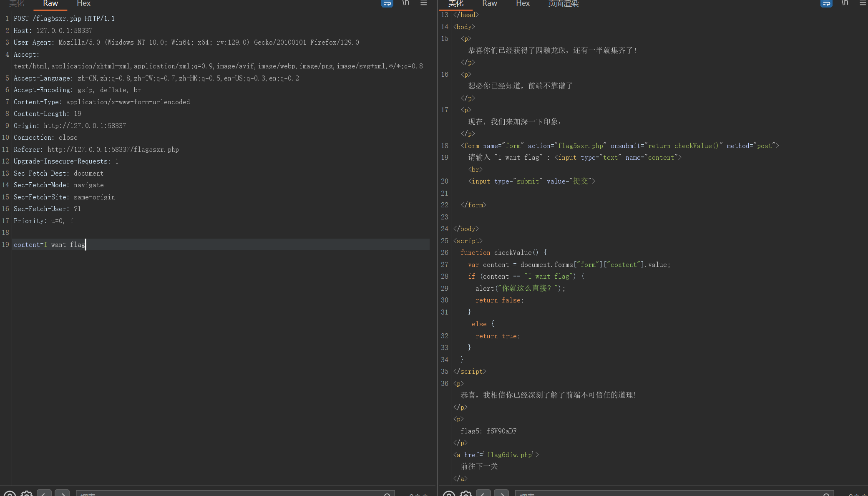Show non-printable \n characters in response

pos(845,3)
